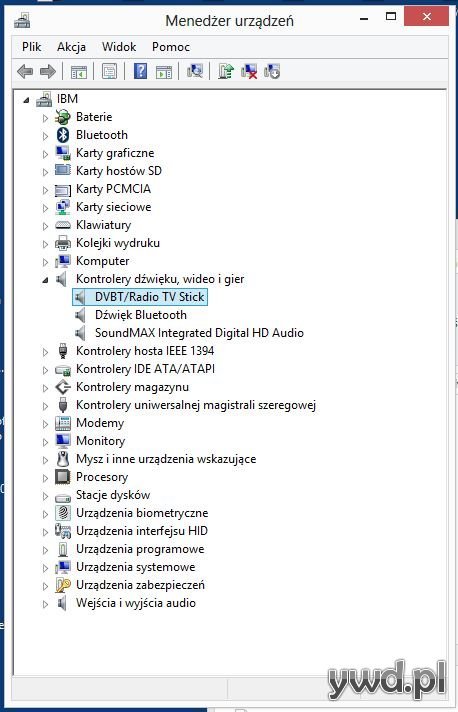This screenshot has width=458, height=712.
Task: Click the Kolejki wydruku printer icon
Action: click(63, 243)
